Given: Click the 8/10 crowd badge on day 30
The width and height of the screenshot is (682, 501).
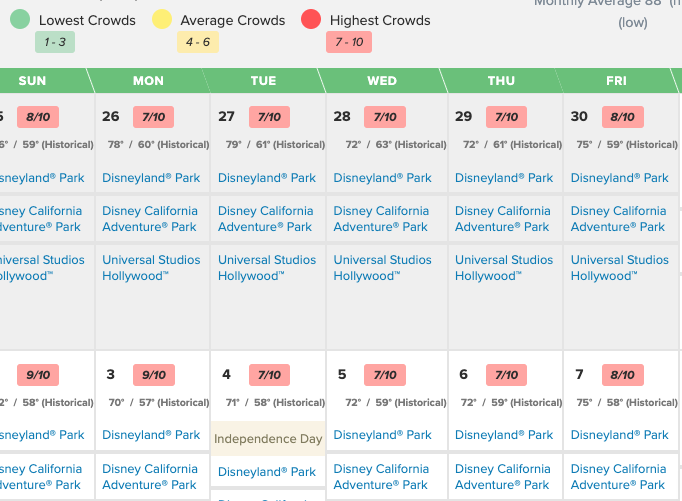Looking at the screenshot, I should (x=622, y=117).
